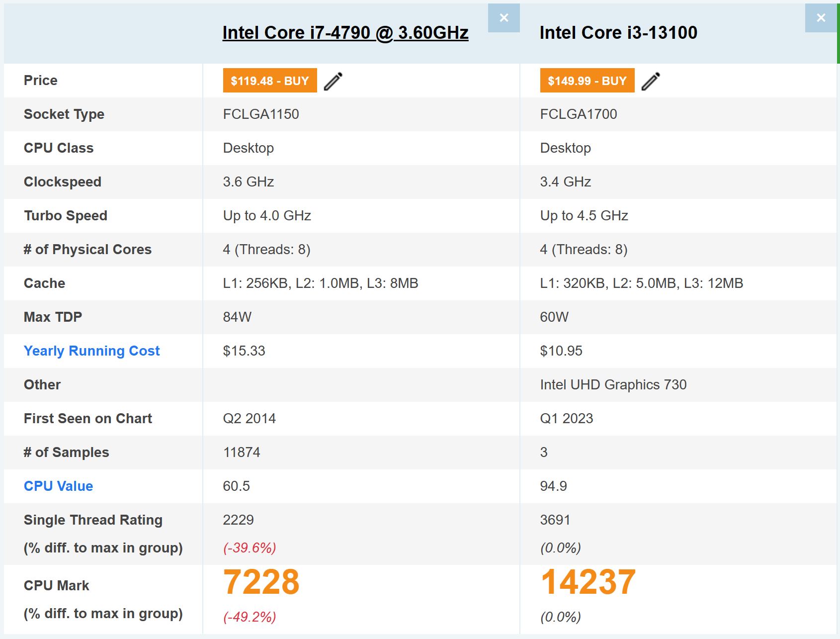The image size is (840, 639).
Task: Remove Intel Core i3-13100 column with X
Action: 821,18
